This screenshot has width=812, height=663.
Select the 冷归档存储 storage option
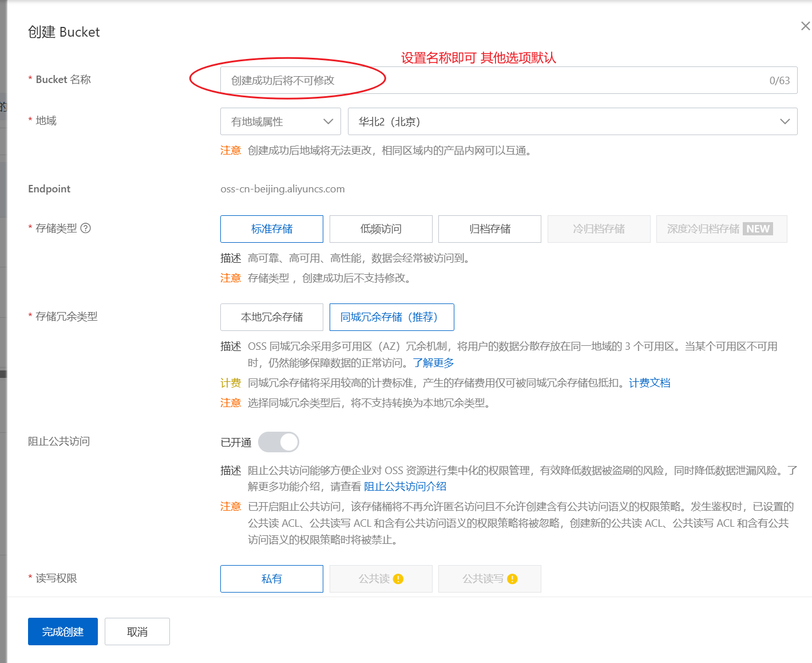coord(599,229)
